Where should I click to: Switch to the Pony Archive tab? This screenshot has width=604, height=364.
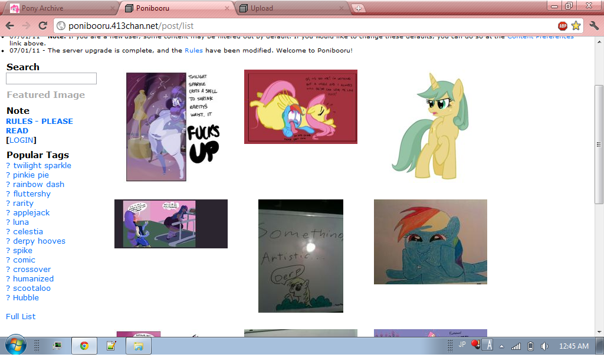click(61, 8)
